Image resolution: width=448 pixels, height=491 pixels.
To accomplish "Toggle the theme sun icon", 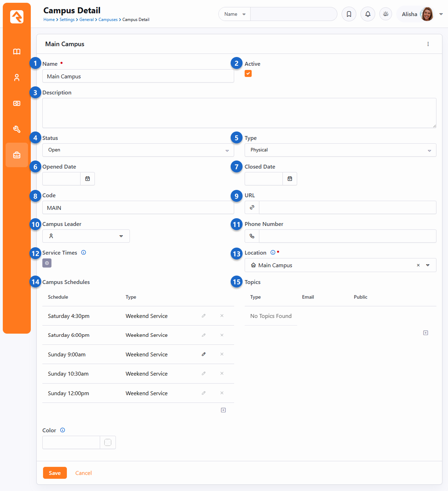I will click(386, 14).
